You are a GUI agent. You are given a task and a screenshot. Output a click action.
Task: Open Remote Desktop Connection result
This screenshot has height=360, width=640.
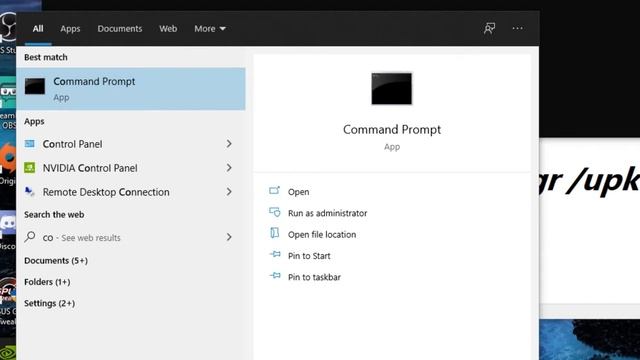131,192
